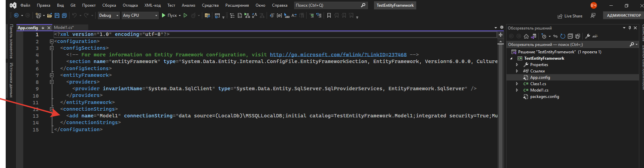Toggle auto-hide pin of Solution Explorer panel
This screenshot has height=168, width=644.
point(630,28)
